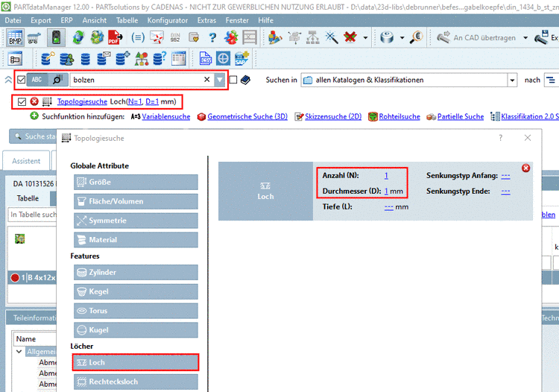Click the SAP database icon
Image resolution: width=559 pixels, height=392 pixels.
(x=241, y=58)
